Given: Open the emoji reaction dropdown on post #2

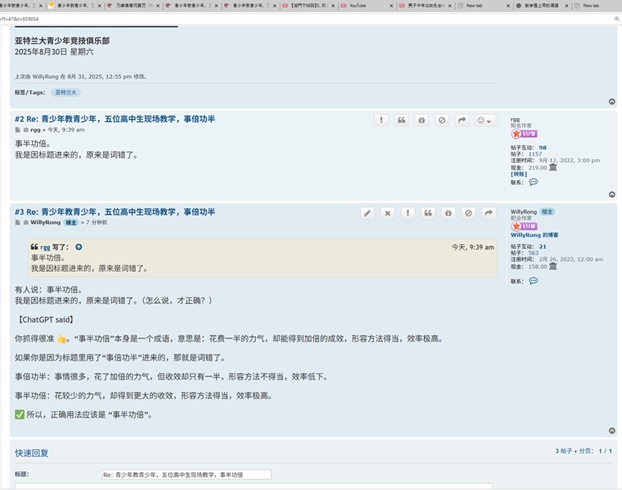Looking at the screenshot, I should (x=484, y=120).
